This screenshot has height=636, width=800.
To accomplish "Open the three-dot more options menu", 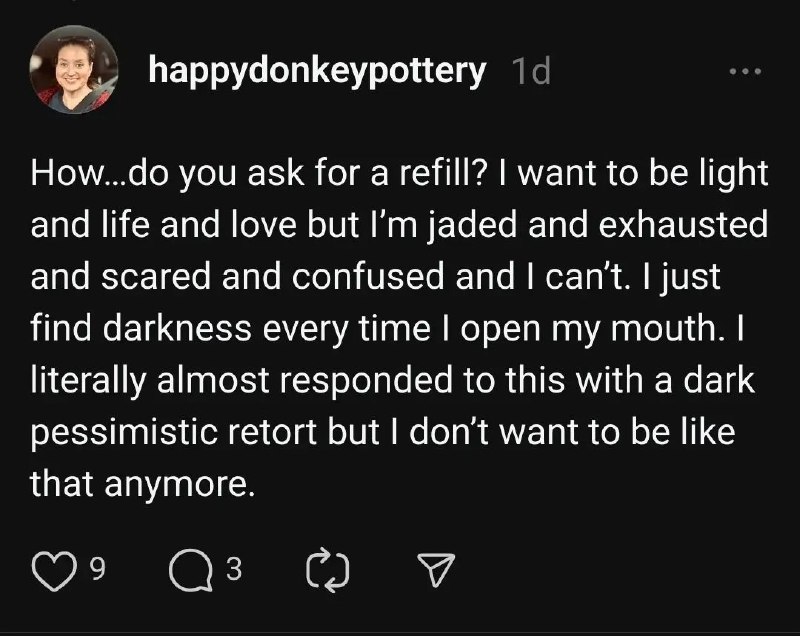I will pos(745,72).
